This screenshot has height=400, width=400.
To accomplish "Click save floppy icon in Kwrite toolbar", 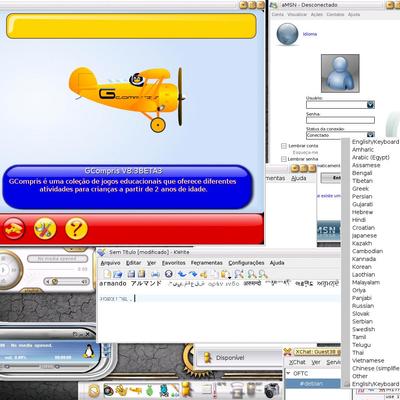I will pos(131,274).
